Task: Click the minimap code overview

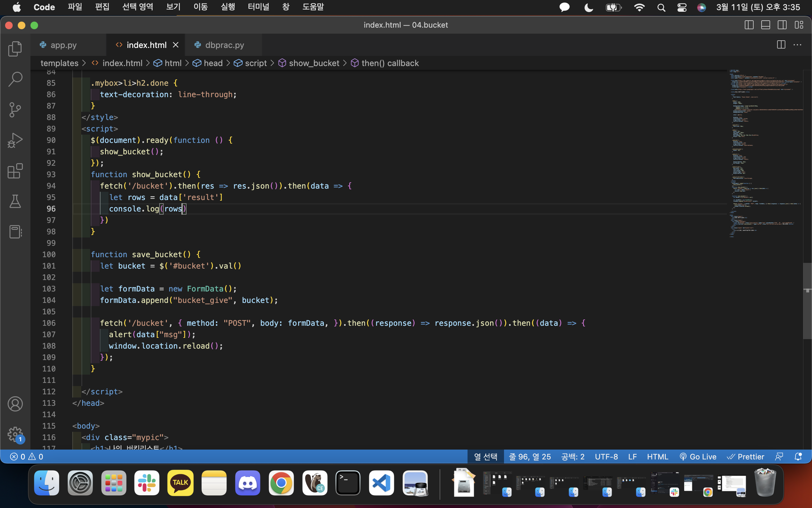Action: 765,153
